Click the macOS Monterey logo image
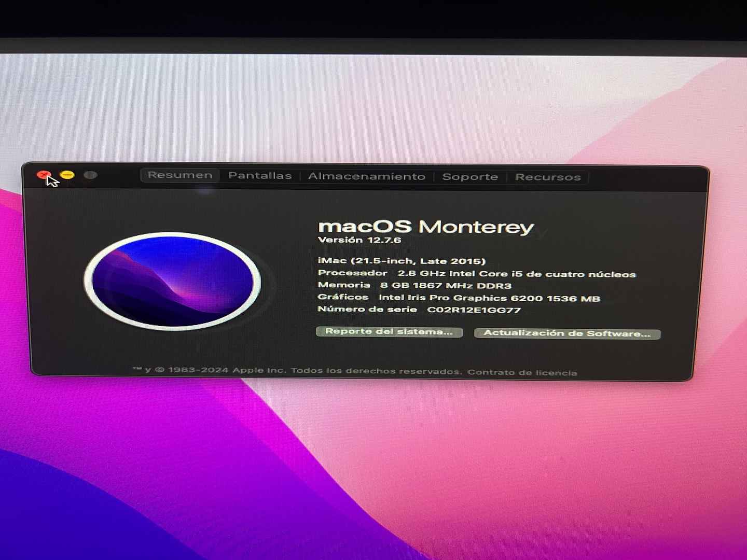 [172, 281]
